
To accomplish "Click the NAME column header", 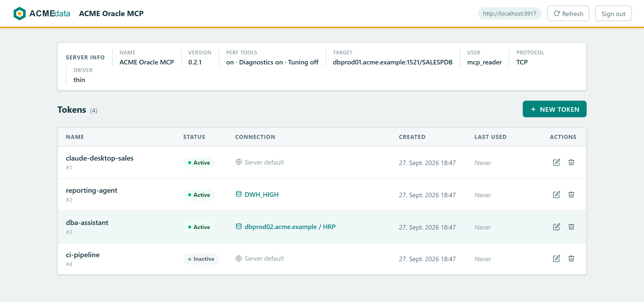I will (x=75, y=137).
